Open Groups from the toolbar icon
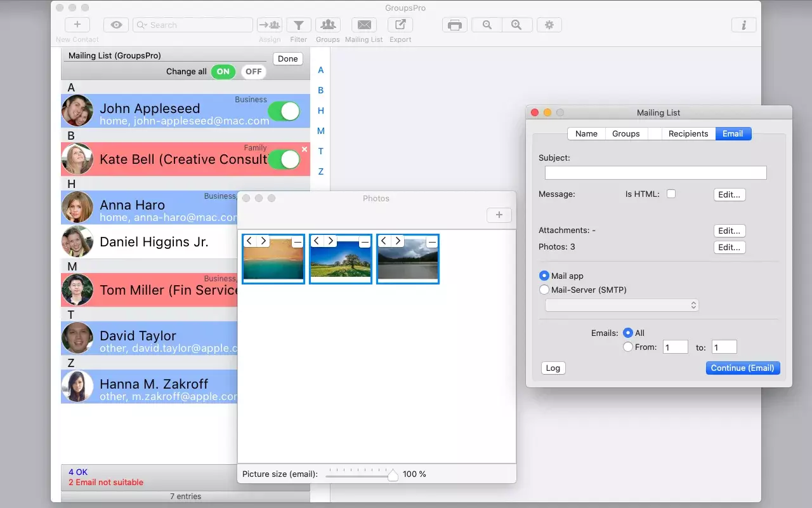 coord(327,25)
